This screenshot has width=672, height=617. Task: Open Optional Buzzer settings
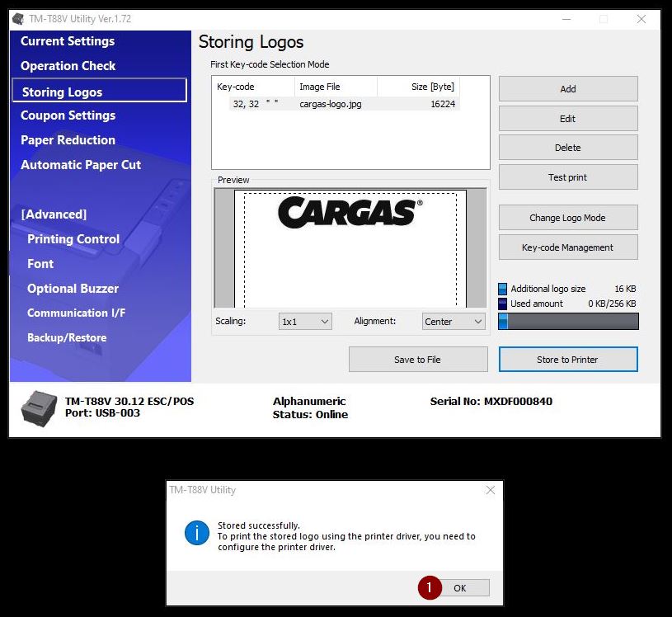click(x=73, y=289)
